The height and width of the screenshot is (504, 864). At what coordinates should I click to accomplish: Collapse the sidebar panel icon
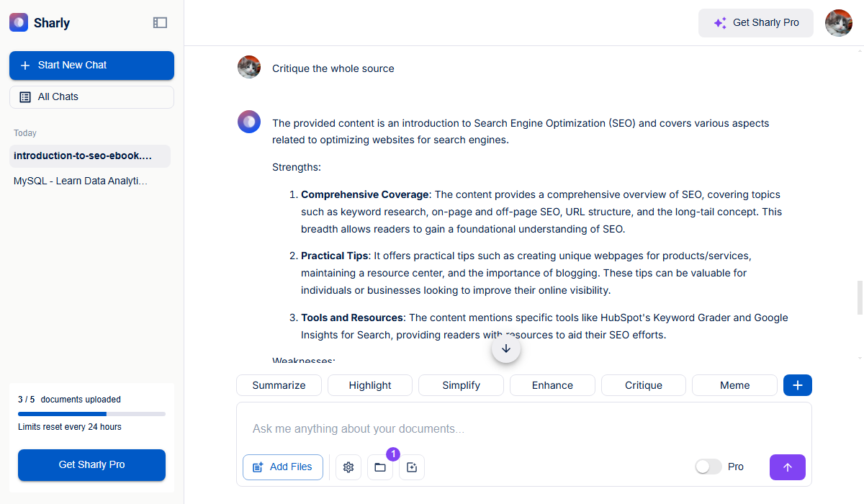tap(160, 23)
